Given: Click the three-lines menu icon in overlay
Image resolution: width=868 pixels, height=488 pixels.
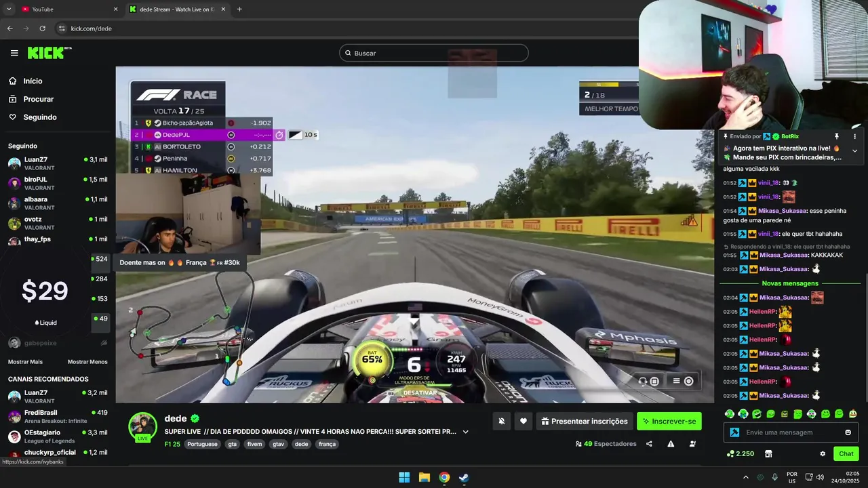Looking at the screenshot, I should click(x=676, y=381).
